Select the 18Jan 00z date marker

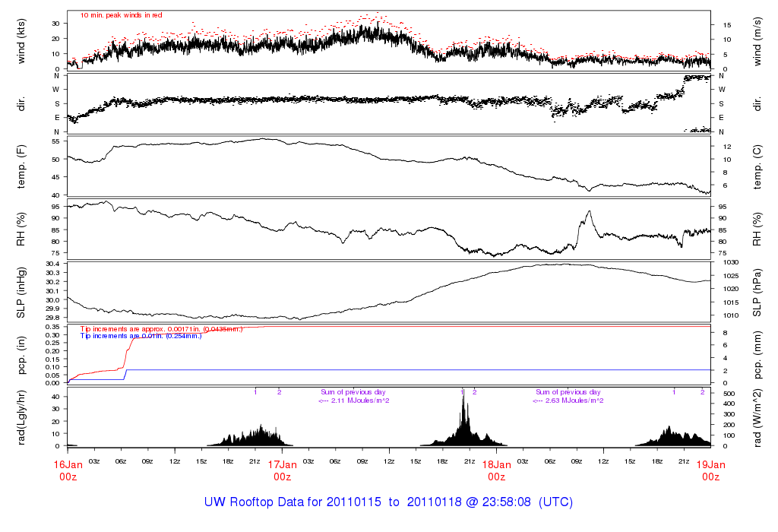pyautogui.click(x=496, y=470)
